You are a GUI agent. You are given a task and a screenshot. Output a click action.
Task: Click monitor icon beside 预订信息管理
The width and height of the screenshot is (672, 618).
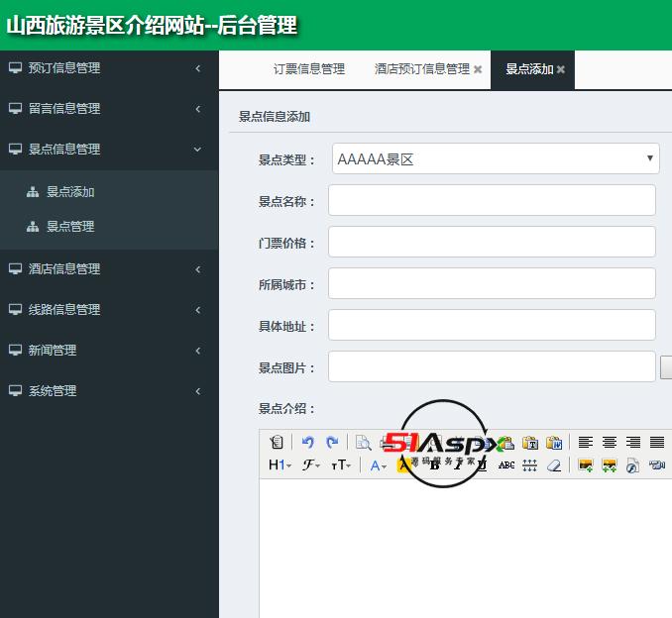pyautogui.click(x=16, y=67)
